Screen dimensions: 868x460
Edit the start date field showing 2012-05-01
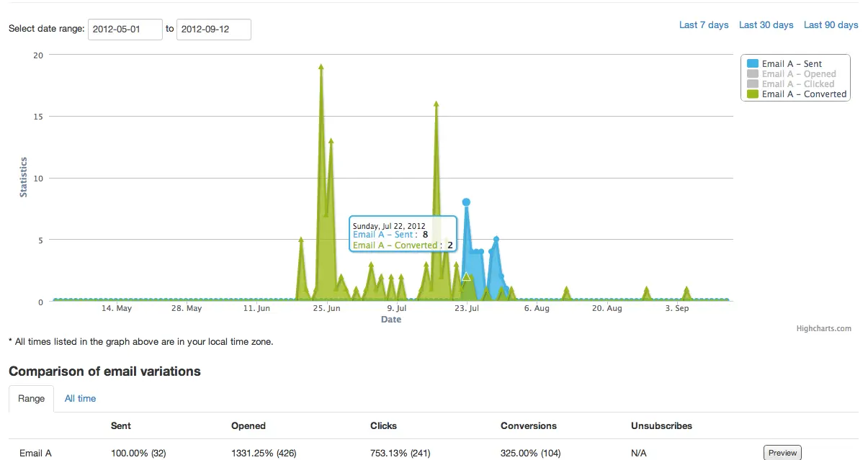(x=125, y=30)
